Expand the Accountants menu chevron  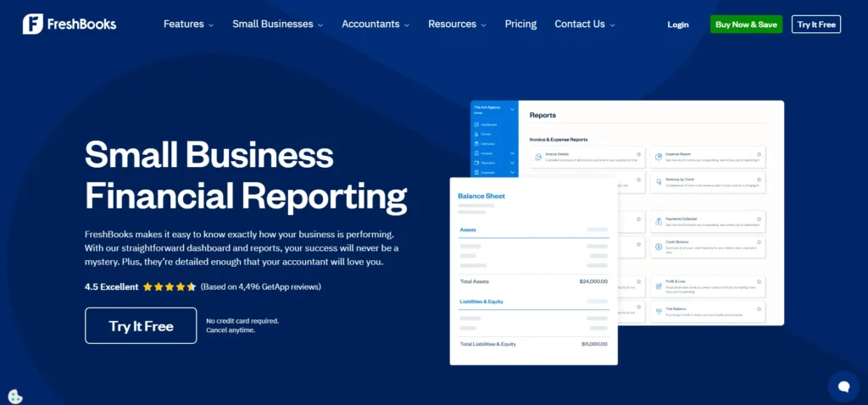pyautogui.click(x=407, y=25)
